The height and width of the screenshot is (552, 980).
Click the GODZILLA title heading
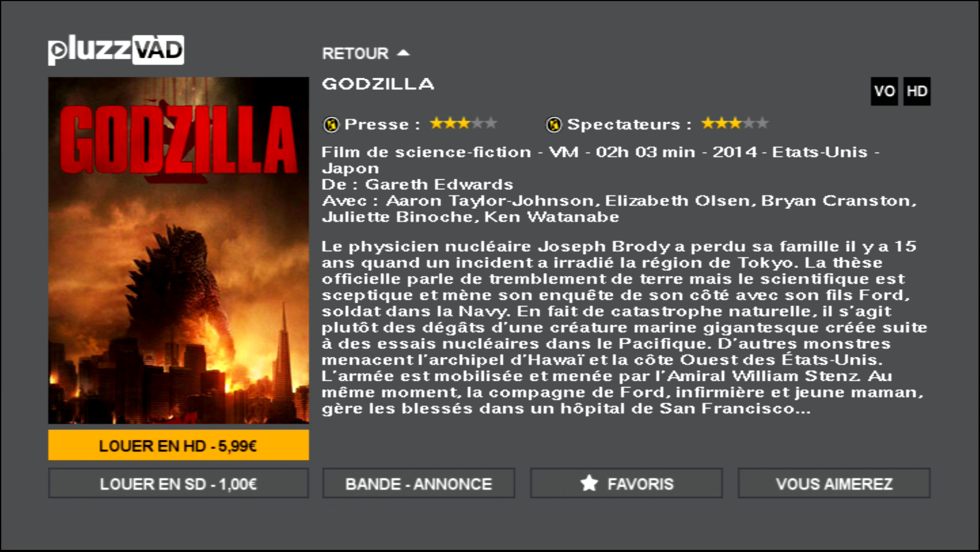(x=378, y=84)
